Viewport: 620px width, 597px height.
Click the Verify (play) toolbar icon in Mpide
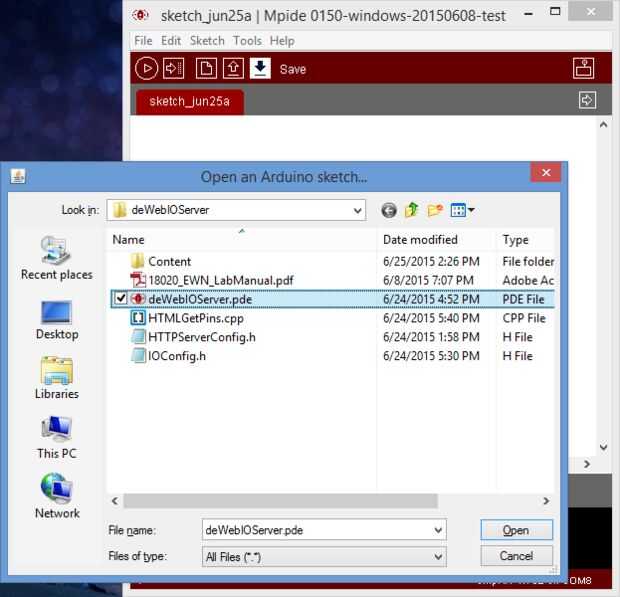[146, 68]
